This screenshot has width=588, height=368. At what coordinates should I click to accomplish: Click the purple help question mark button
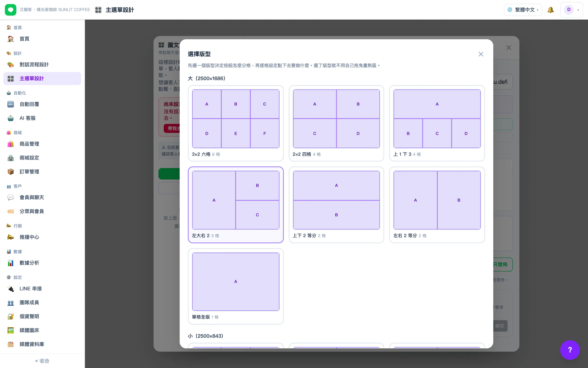tap(570, 350)
